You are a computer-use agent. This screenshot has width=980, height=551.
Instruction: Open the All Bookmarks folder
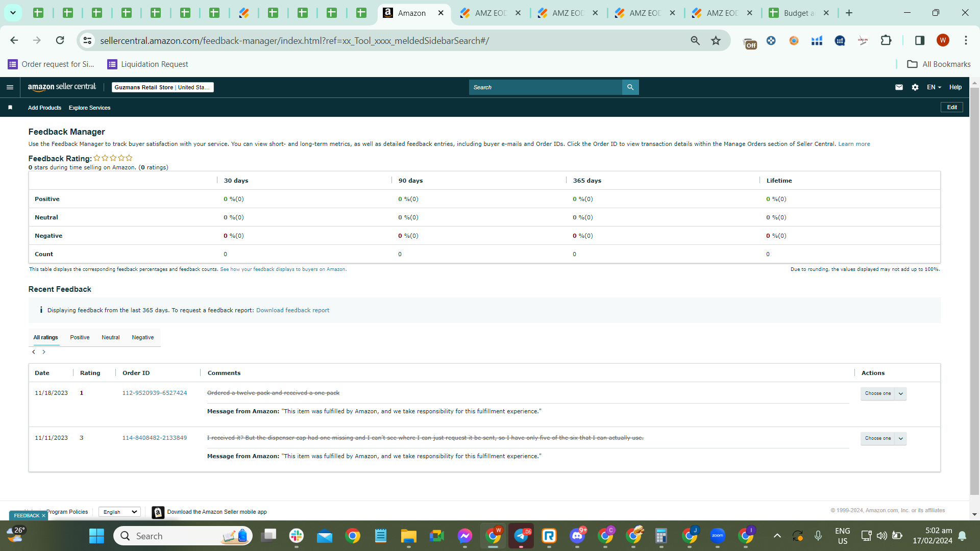click(939, 64)
